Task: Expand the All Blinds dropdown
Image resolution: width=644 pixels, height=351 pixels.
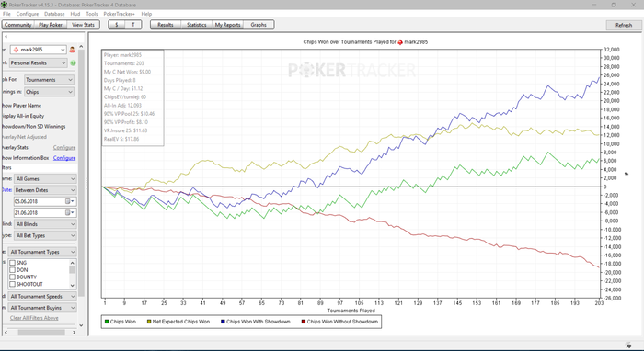Action: coord(45,224)
